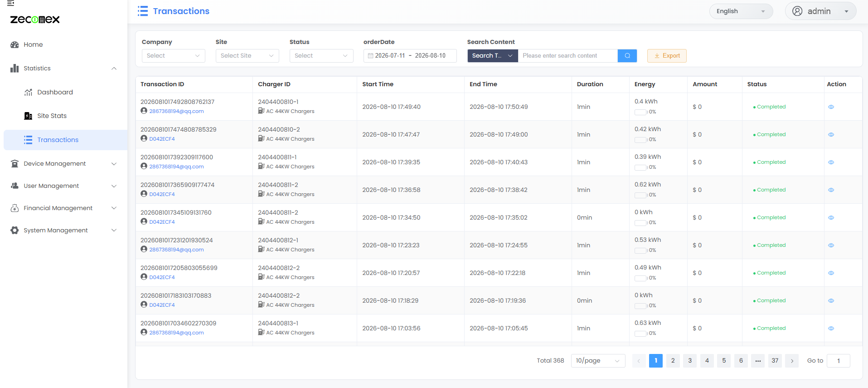View details of transaction ending 3170883
The image size is (868, 388).
[831, 301]
